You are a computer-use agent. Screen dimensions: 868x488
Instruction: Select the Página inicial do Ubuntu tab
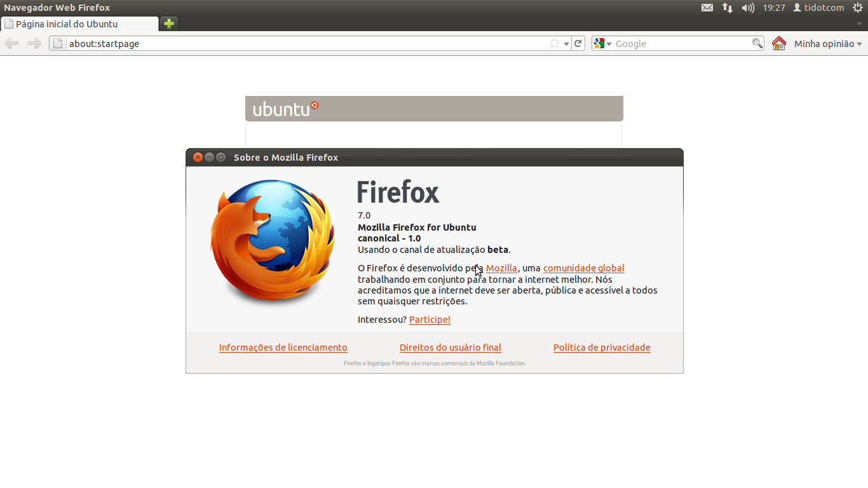point(79,24)
